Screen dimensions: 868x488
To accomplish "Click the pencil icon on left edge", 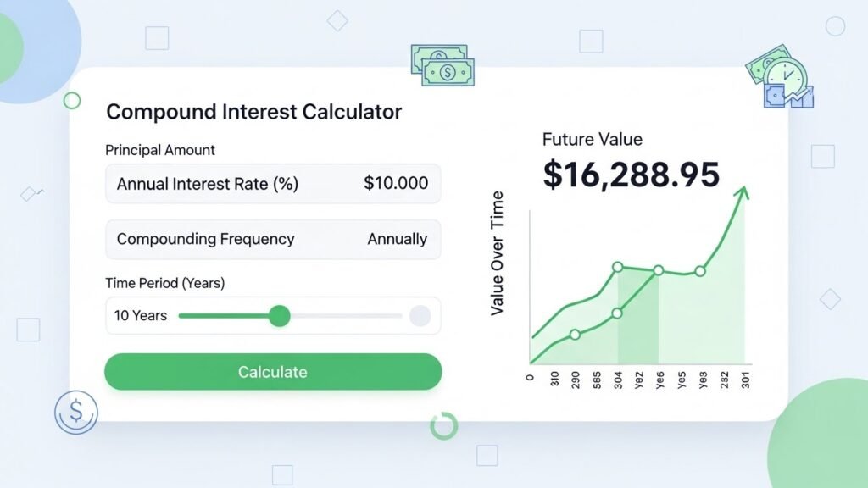I will [32, 193].
